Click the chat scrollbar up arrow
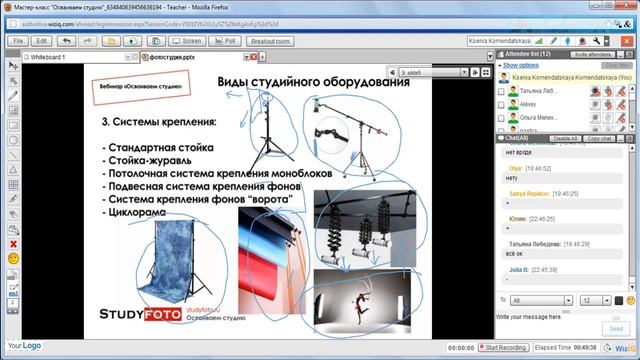 (x=632, y=148)
